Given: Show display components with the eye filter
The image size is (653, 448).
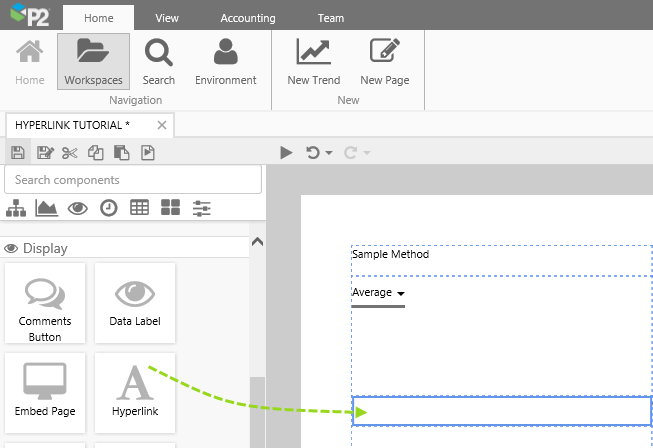Looking at the screenshot, I should click(77, 208).
